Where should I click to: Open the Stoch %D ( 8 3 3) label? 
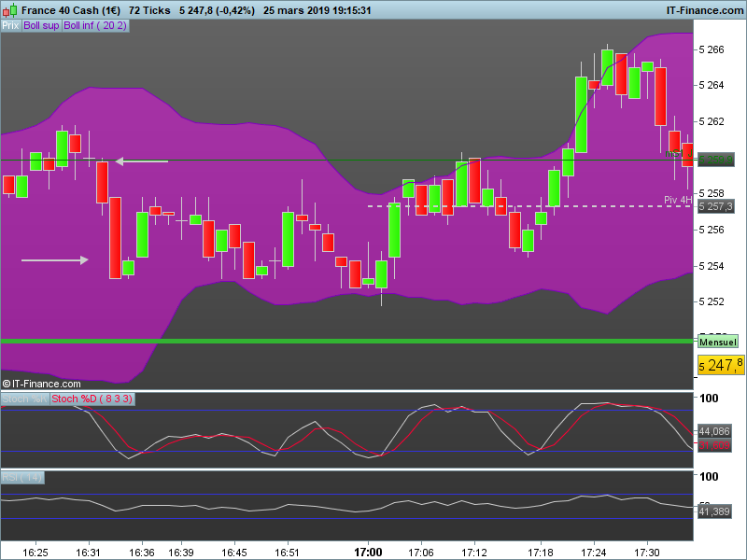[92, 399]
